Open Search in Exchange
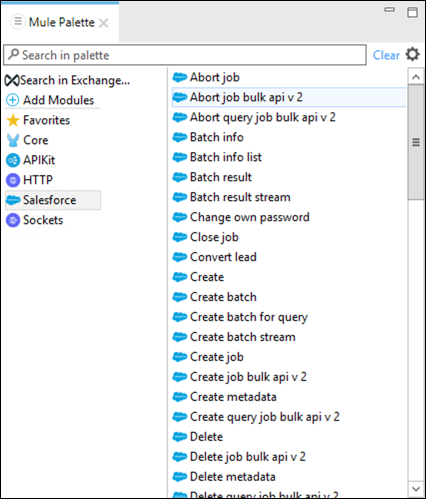The width and height of the screenshot is (426, 499). pyautogui.click(x=67, y=80)
